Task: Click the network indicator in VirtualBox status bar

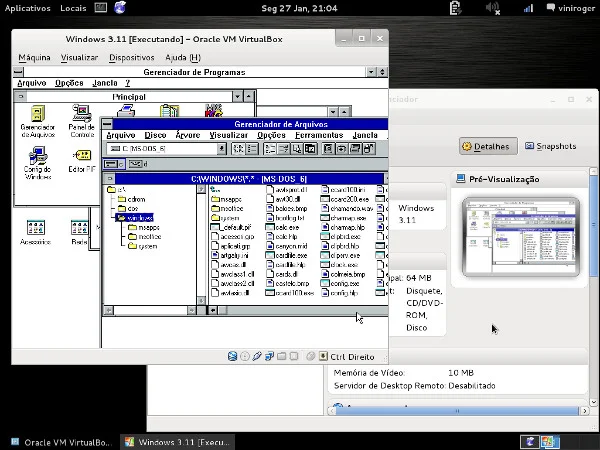Action: tap(269, 357)
